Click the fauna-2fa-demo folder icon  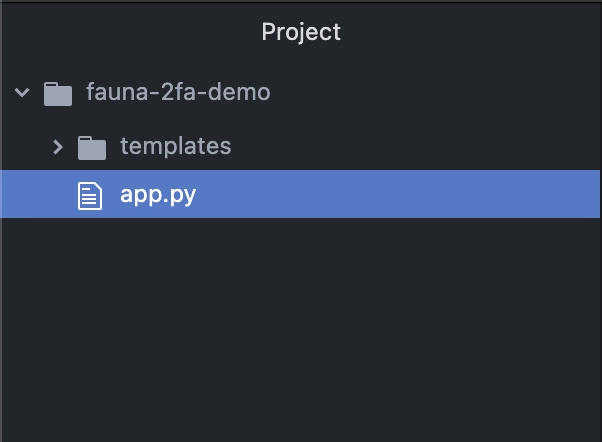[x=58, y=93]
